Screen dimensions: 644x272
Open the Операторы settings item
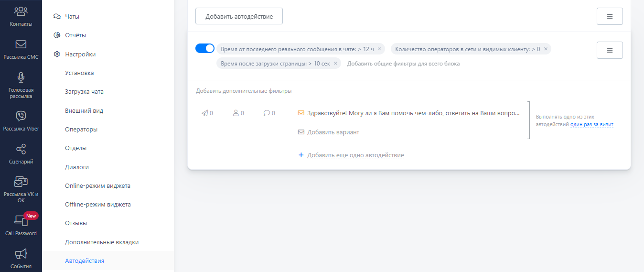pyautogui.click(x=81, y=129)
